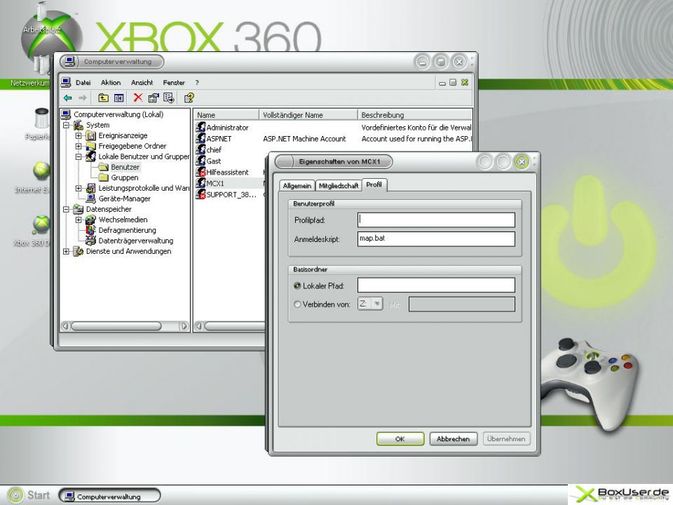This screenshot has height=505, width=673.
Task: Collapse the System tree node
Action: 66,125
